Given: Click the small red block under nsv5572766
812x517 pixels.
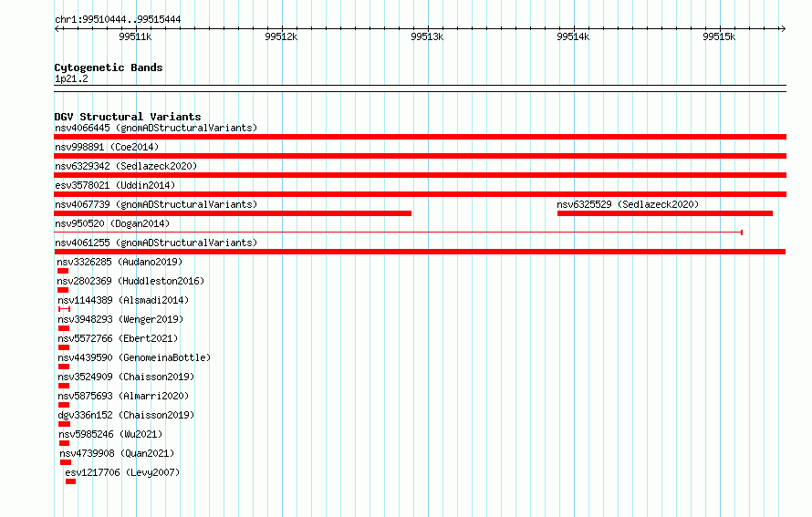Looking at the screenshot, I should [64, 347].
